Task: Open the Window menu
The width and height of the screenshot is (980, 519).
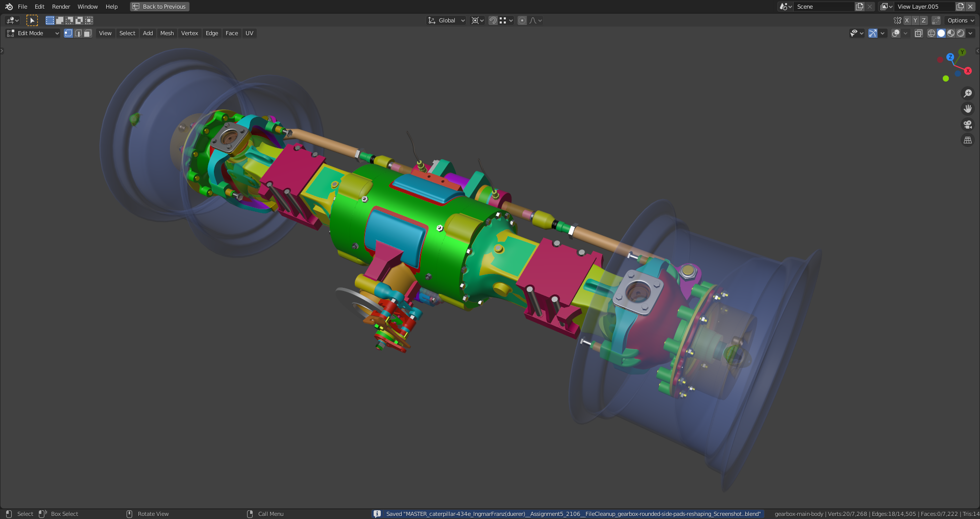Action: tap(87, 7)
